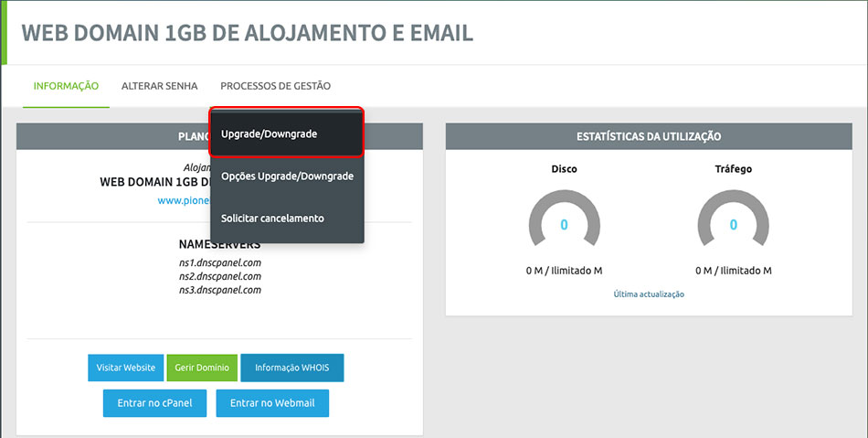Click Entrar no Webmail button
The image size is (868, 438).
[272, 403]
